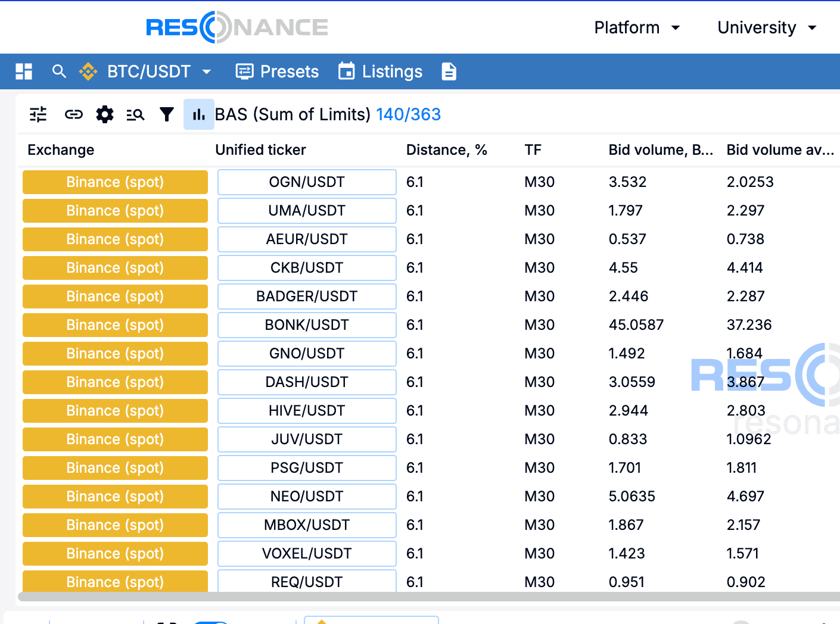Click the 140/363 counter link
Viewport: 840px width, 624px height.
click(409, 114)
